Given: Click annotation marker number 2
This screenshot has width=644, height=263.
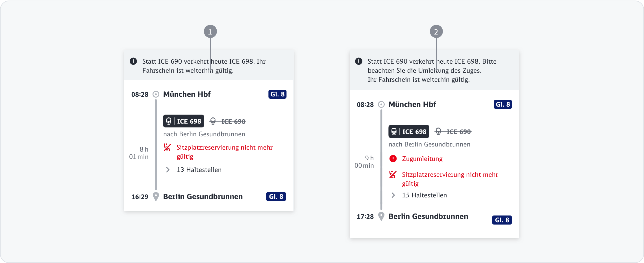Looking at the screenshot, I should tap(436, 32).
